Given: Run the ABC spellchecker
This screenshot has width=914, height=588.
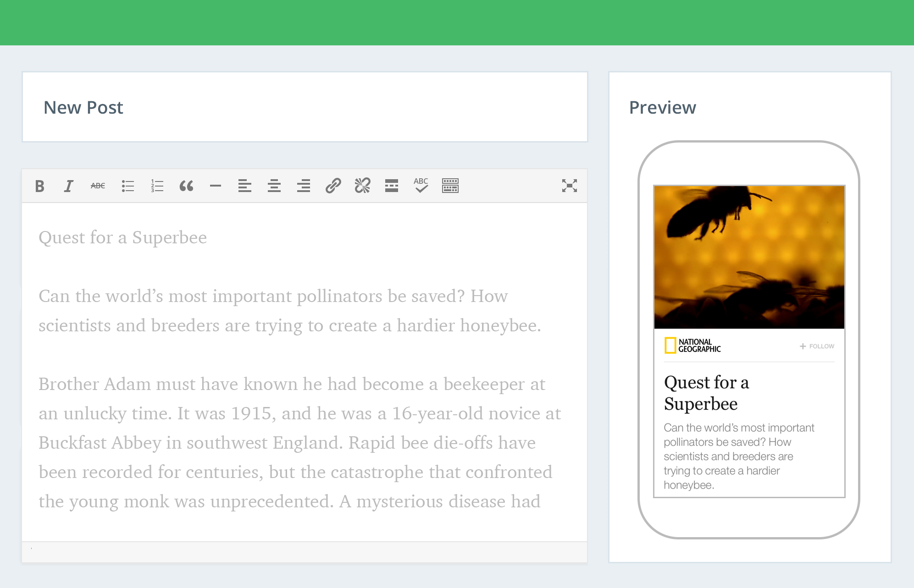Looking at the screenshot, I should 421,186.
